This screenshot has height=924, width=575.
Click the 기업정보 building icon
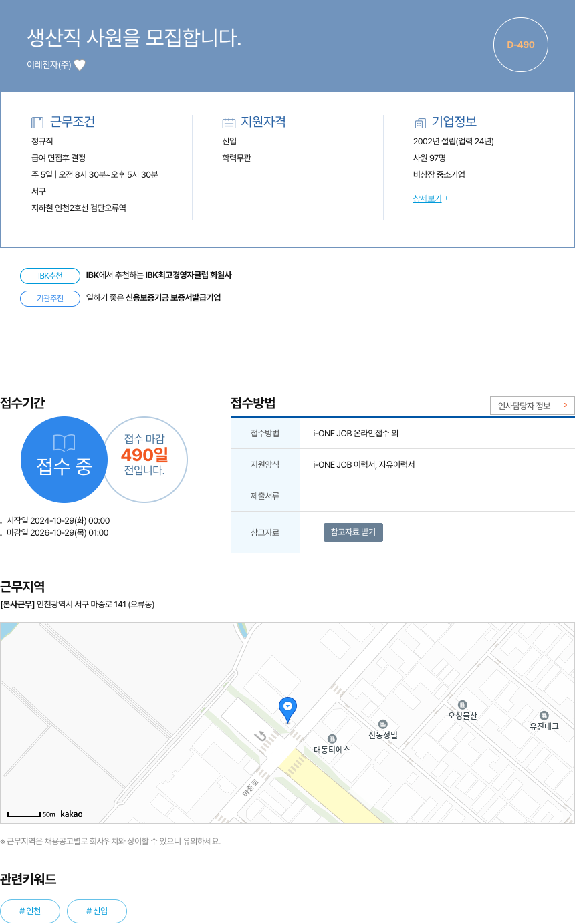(420, 123)
